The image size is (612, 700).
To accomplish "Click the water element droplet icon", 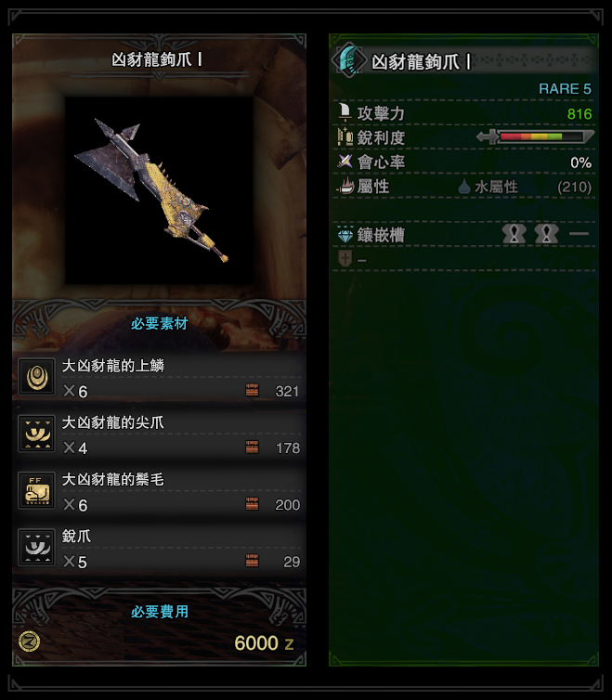I will pyautogui.click(x=464, y=187).
